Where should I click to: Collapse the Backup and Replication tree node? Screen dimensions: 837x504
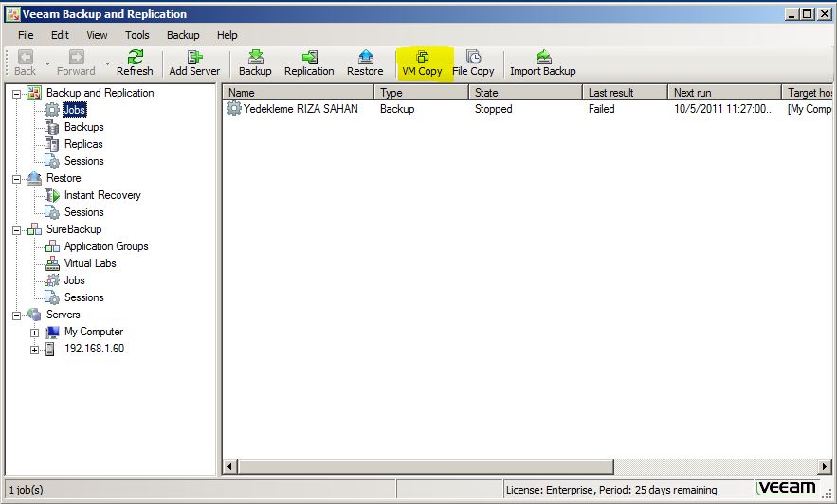point(16,93)
